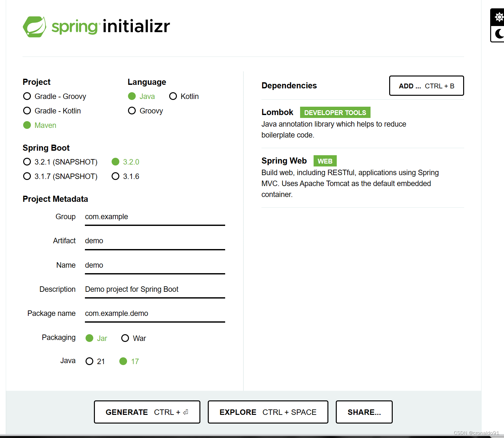The image size is (504, 438).
Task: Select Spring Boot version 3.1.6
Action: pyautogui.click(x=125, y=176)
